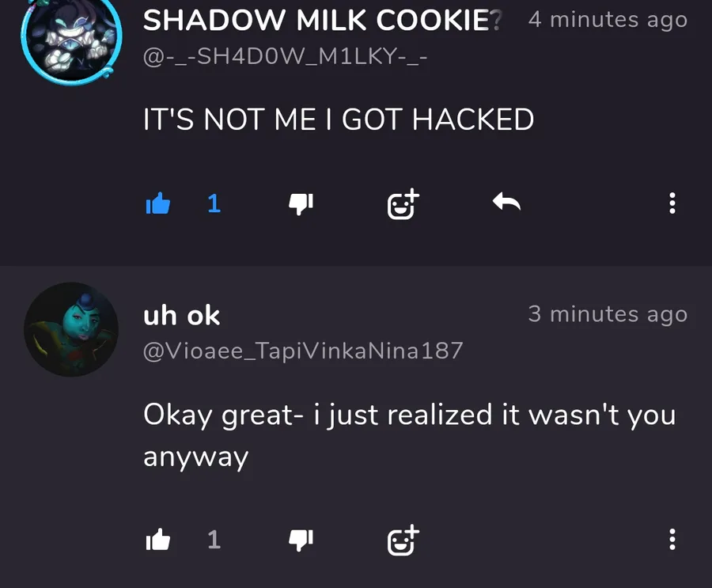The height and width of the screenshot is (588, 712).
Task: Open uh ok user avatar
Action: click(71, 329)
